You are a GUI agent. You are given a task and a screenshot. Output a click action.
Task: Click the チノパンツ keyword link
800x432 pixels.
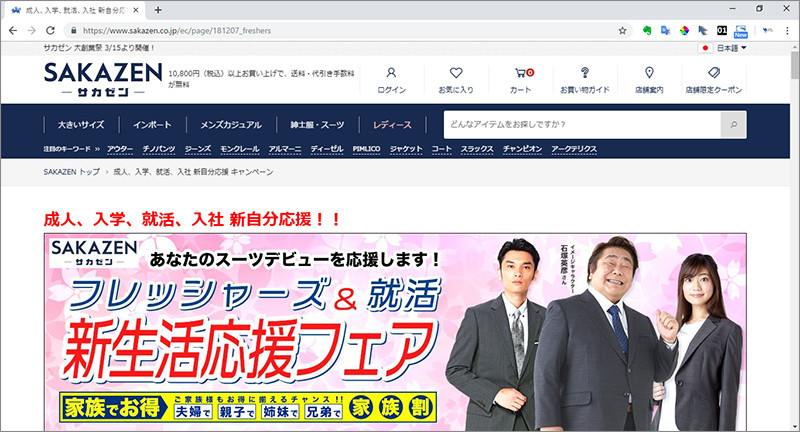click(159, 149)
